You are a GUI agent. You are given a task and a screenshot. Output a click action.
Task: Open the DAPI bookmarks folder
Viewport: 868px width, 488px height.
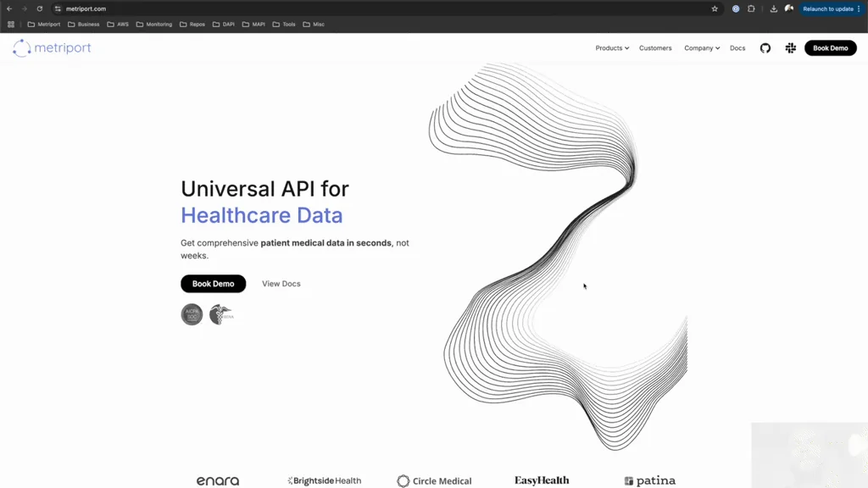(x=224, y=25)
